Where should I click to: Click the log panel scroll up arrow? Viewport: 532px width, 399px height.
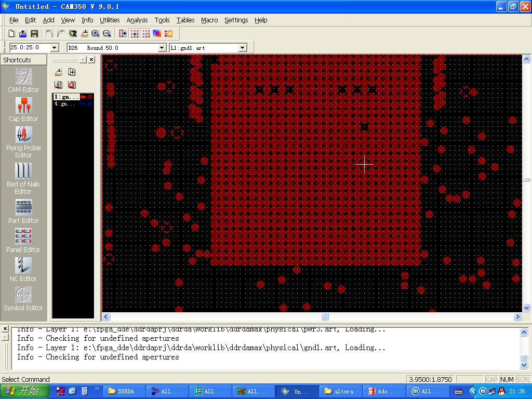point(524,332)
